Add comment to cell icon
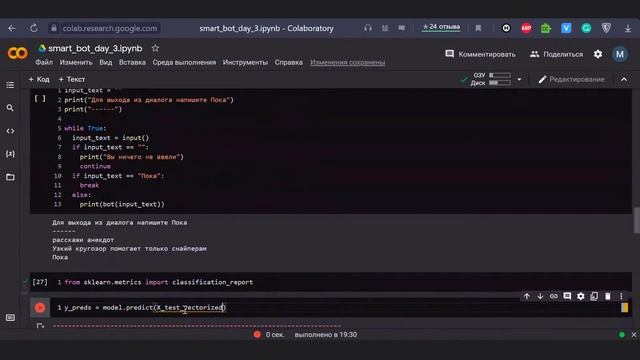The height and width of the screenshot is (360, 640). pos(567,296)
